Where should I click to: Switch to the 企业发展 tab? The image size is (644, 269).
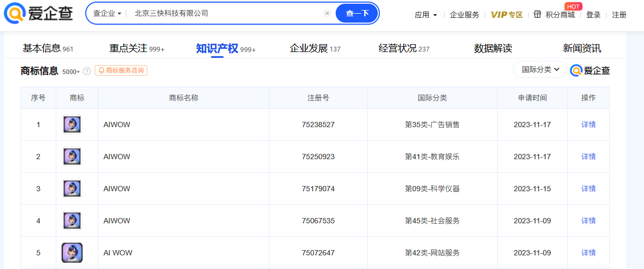[x=315, y=48]
